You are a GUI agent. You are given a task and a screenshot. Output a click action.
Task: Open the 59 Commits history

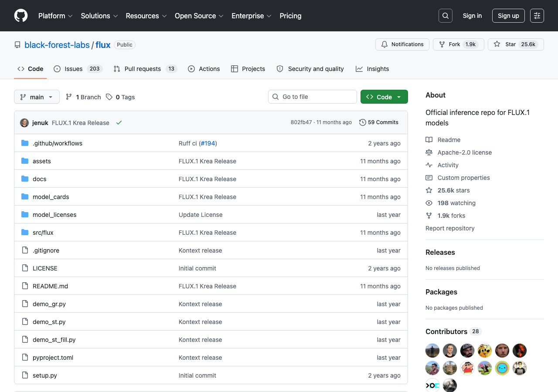pyautogui.click(x=379, y=122)
